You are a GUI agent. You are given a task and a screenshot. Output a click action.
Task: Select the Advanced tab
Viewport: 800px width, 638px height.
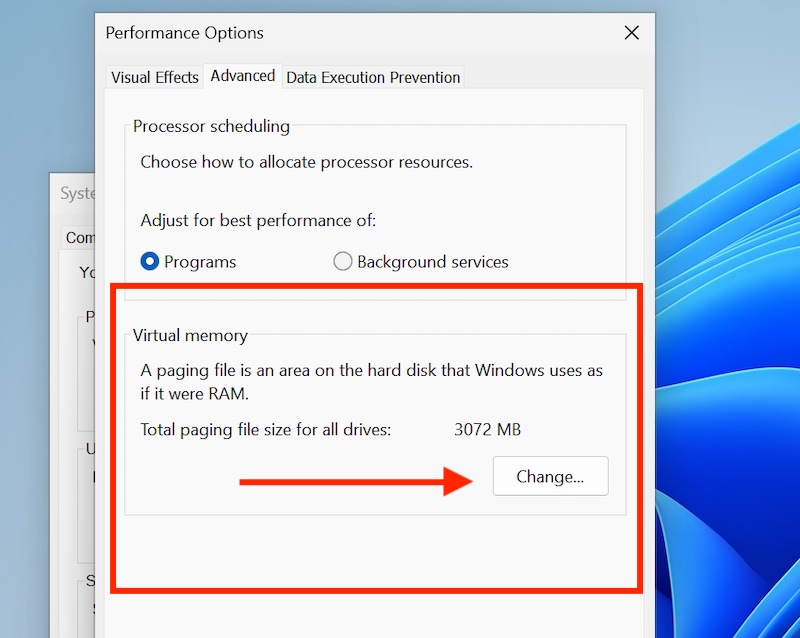coord(242,75)
